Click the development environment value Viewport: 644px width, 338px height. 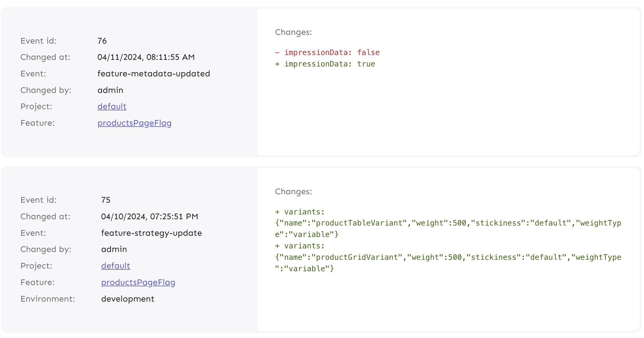(128, 299)
